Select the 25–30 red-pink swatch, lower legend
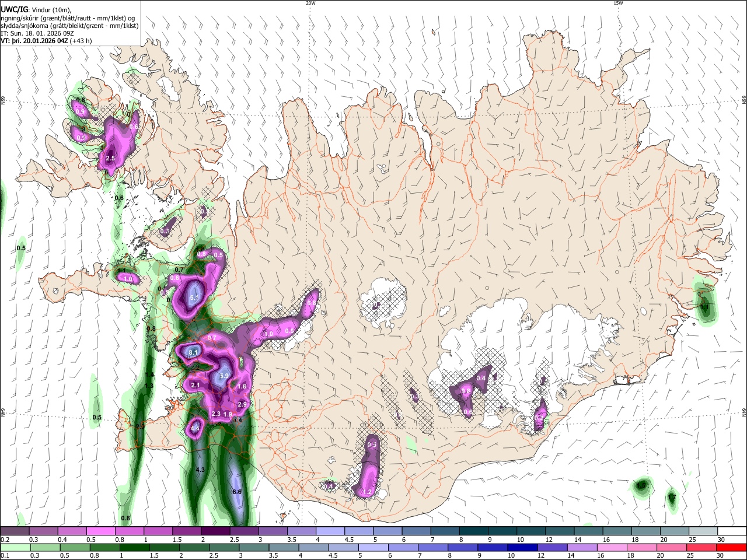The height and width of the screenshot is (560, 747). pos(701,547)
